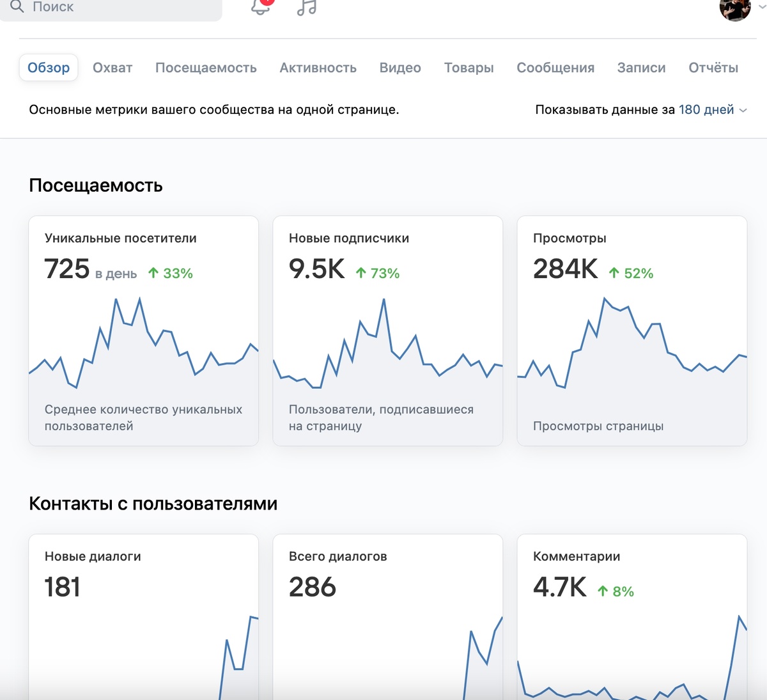Click the Просмотры card title
767x700 pixels.
point(569,238)
